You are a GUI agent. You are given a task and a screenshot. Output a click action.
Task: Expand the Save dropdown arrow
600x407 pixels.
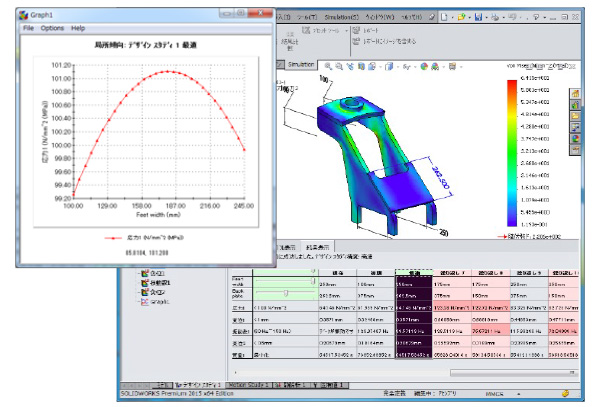point(486,18)
